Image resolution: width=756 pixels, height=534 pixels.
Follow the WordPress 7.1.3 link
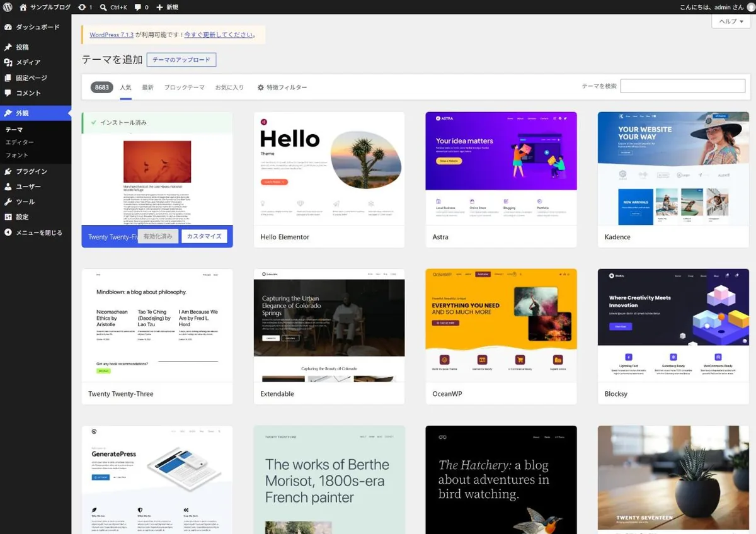112,35
